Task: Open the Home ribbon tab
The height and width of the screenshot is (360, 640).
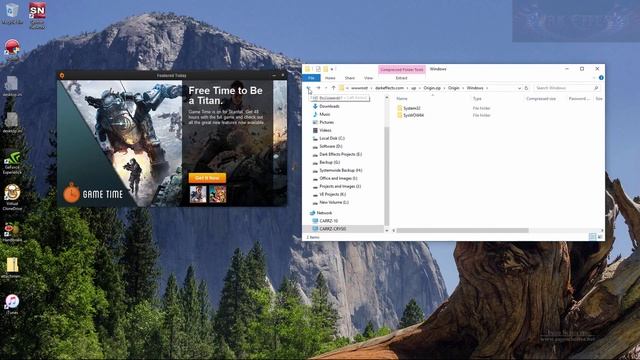Action: tap(330, 78)
